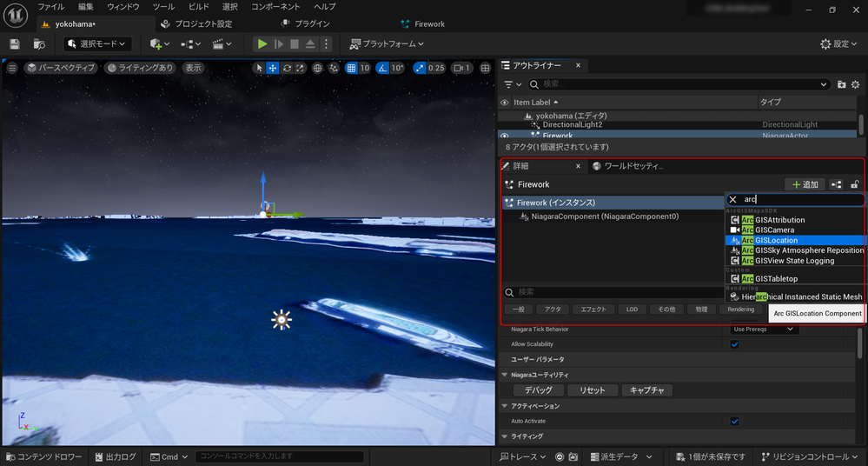Image resolution: width=868 pixels, height=466 pixels.
Task: Open the grid snap value 10
Action: tap(364, 68)
